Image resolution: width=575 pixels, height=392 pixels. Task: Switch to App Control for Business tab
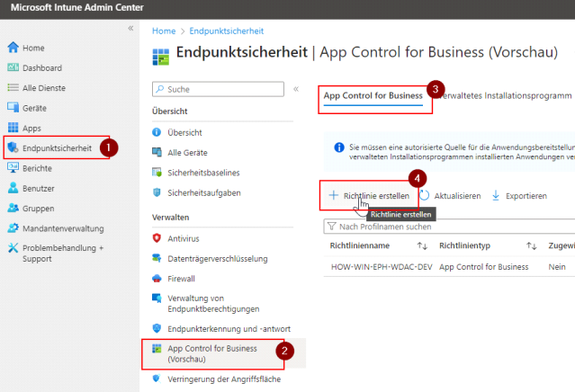[373, 95]
